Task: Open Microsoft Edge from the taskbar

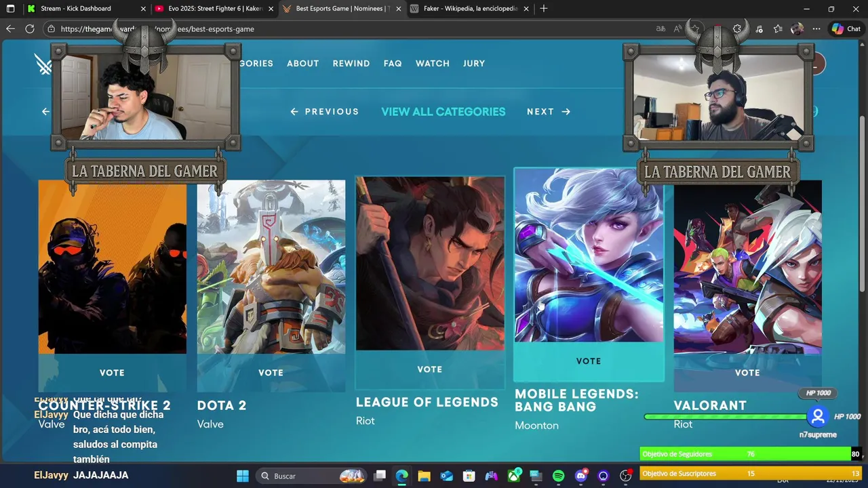Action: tap(401, 476)
